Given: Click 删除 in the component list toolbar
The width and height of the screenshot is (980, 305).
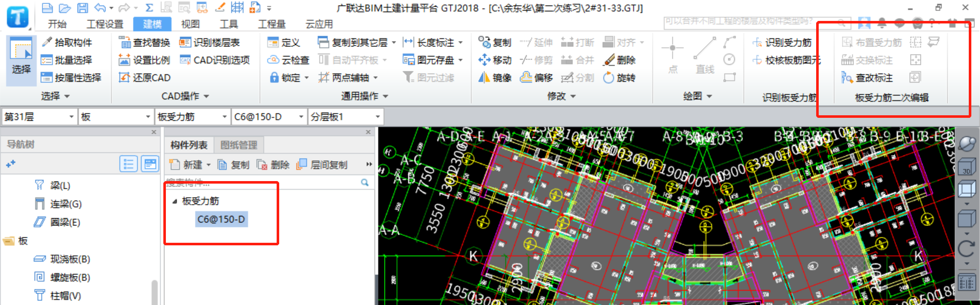Looking at the screenshot, I should 273,165.
